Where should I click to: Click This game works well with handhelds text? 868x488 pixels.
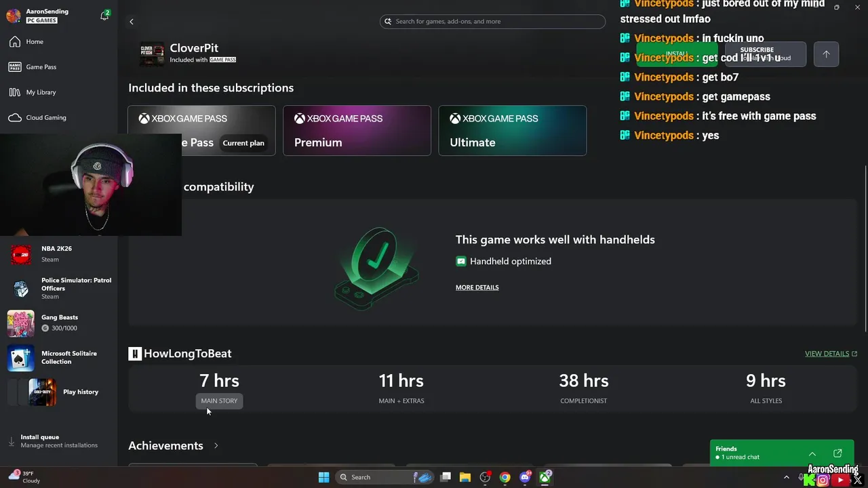[555, 240]
